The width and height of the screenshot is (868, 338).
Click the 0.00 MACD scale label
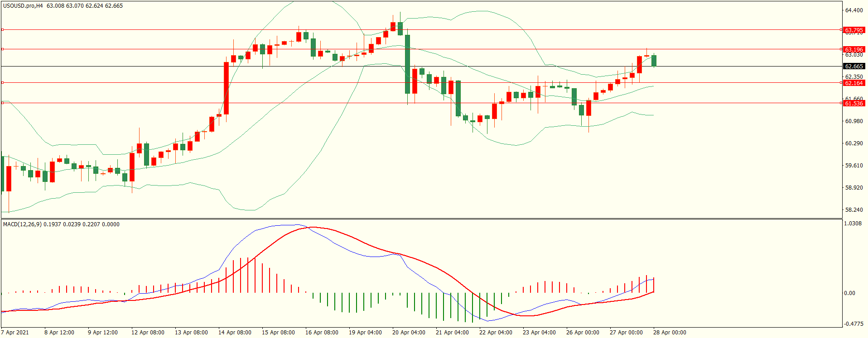point(850,293)
